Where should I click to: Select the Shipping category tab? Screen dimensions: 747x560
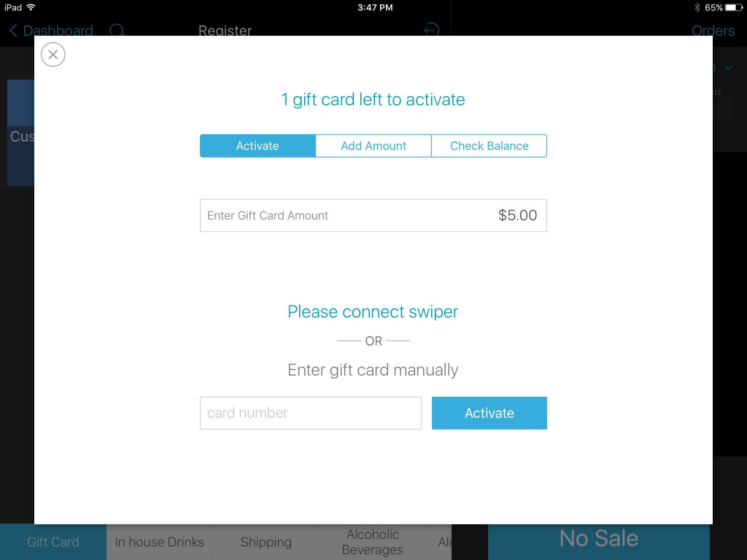click(267, 542)
